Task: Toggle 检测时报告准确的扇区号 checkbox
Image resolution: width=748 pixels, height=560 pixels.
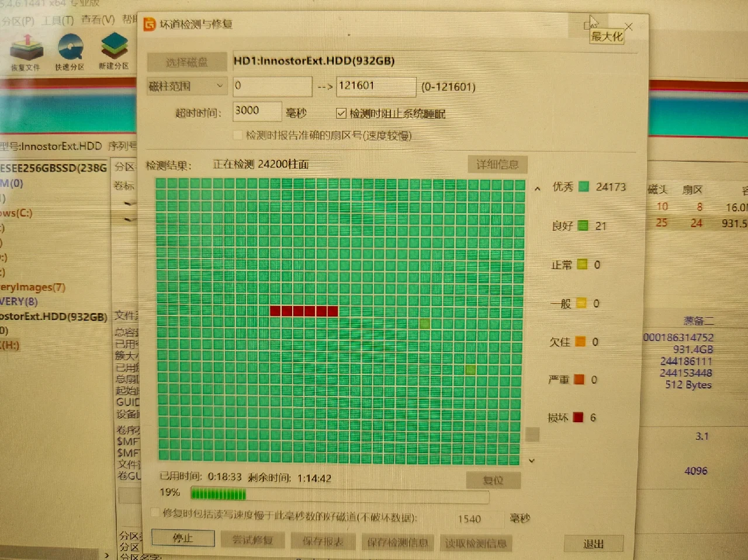Action: pyautogui.click(x=238, y=135)
